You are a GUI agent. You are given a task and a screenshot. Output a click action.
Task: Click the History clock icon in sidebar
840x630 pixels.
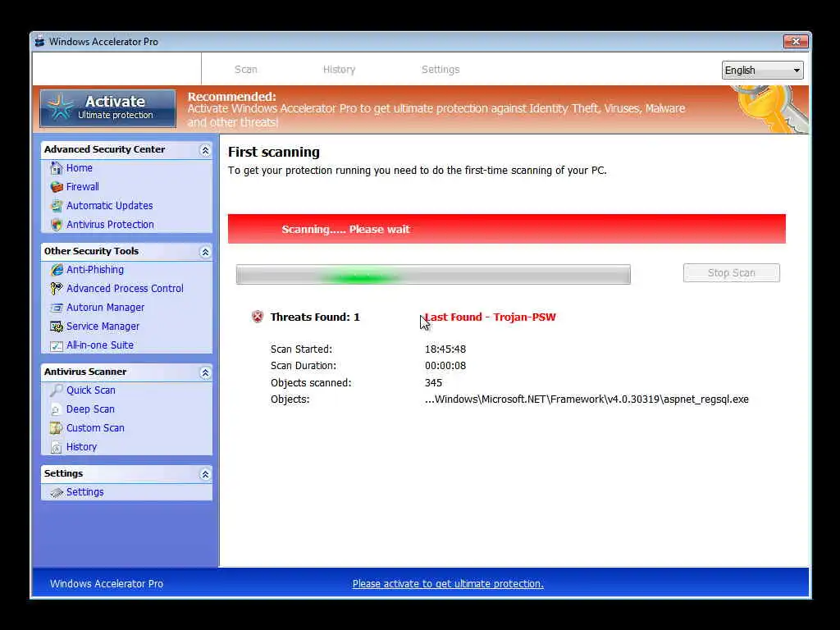pos(57,447)
